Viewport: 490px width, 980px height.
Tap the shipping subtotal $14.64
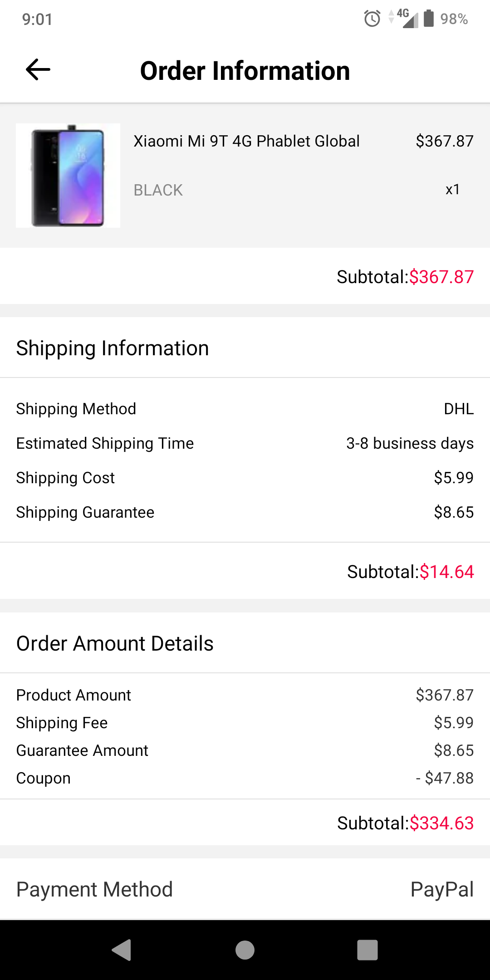pos(446,572)
